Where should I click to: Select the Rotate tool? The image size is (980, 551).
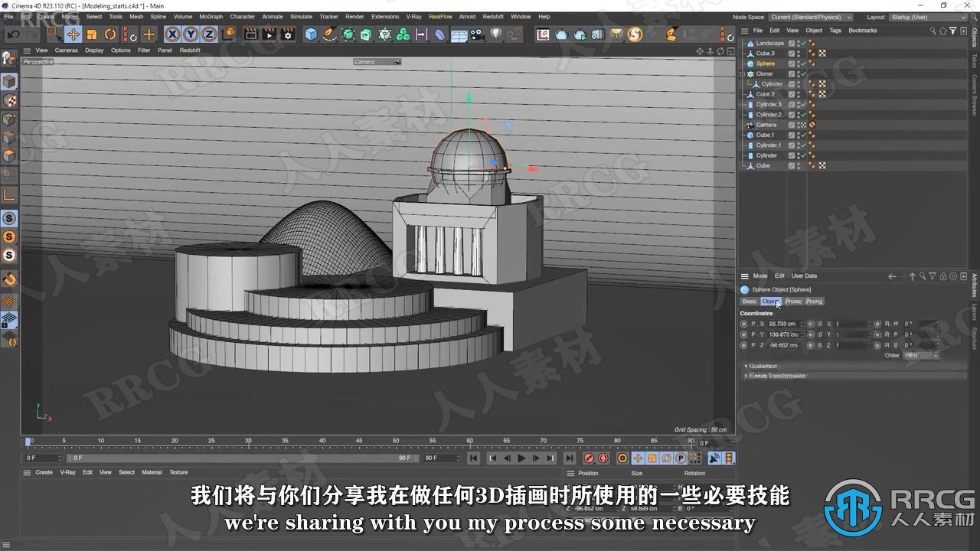[x=109, y=34]
